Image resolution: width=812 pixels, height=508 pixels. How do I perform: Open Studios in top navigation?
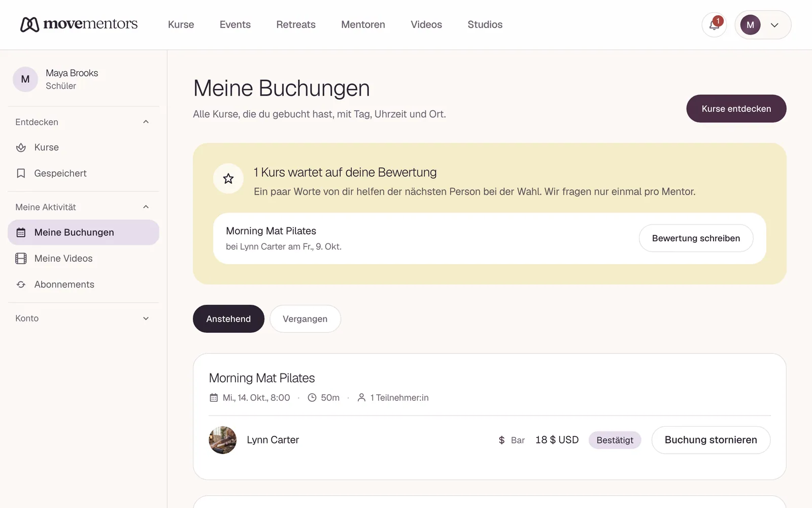pyautogui.click(x=485, y=24)
